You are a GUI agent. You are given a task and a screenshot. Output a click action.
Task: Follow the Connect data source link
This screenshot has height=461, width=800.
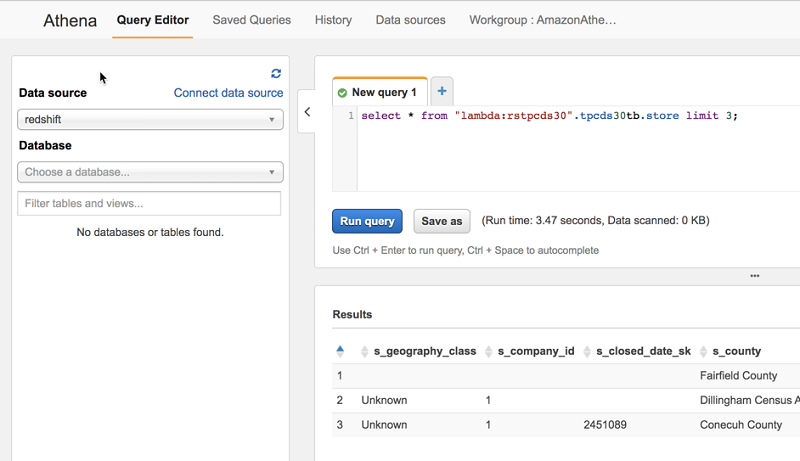pos(228,93)
